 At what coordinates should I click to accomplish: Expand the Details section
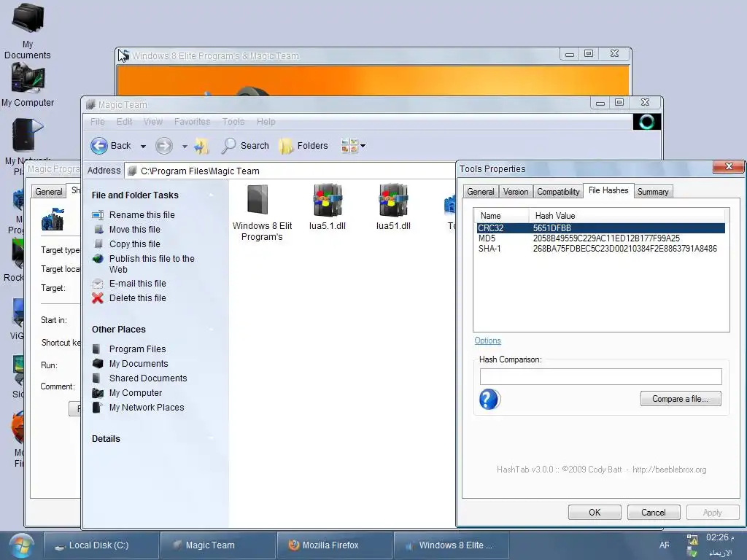pos(211,439)
